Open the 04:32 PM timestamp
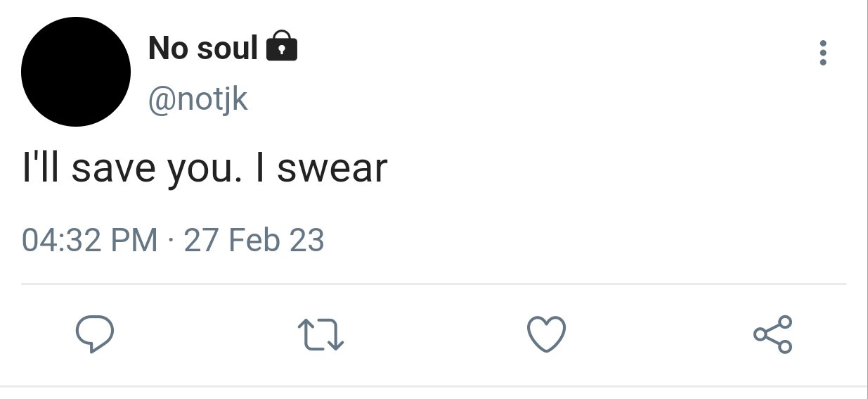The height and width of the screenshot is (399, 868). (90, 241)
